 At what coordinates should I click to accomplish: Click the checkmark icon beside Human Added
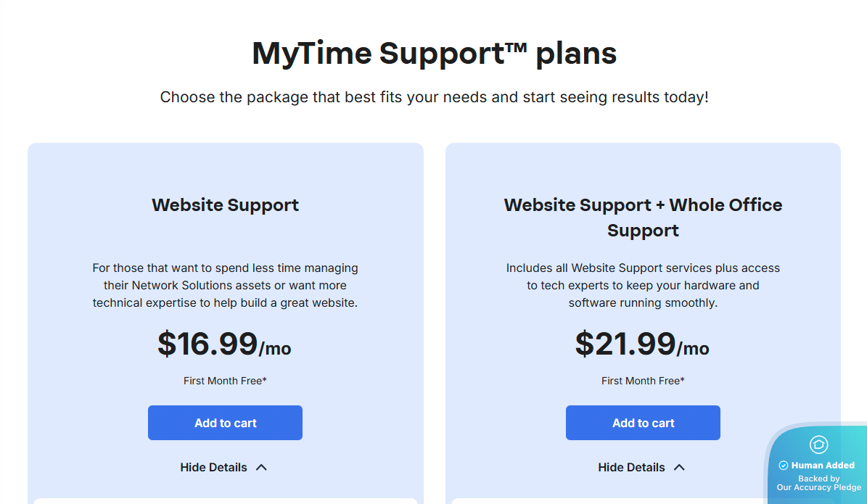point(783,466)
